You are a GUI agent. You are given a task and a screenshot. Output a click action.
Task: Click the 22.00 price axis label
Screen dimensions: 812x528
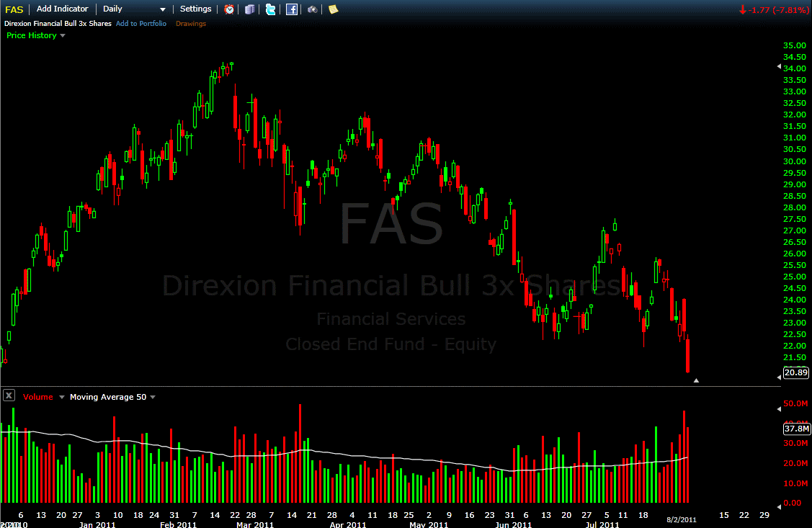(795, 346)
